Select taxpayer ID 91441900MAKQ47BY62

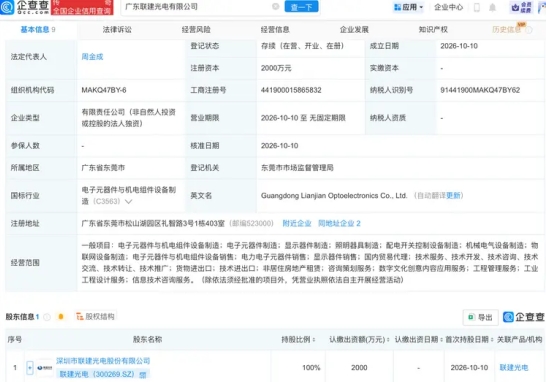pos(480,90)
